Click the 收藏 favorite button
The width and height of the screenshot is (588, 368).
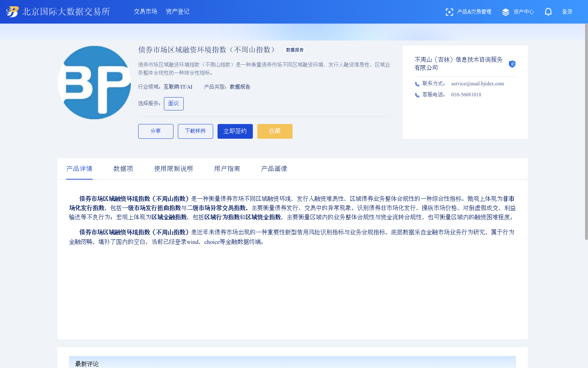275,131
